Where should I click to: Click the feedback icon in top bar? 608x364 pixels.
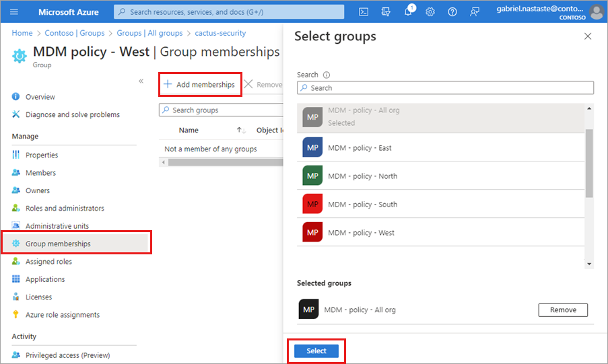(475, 12)
